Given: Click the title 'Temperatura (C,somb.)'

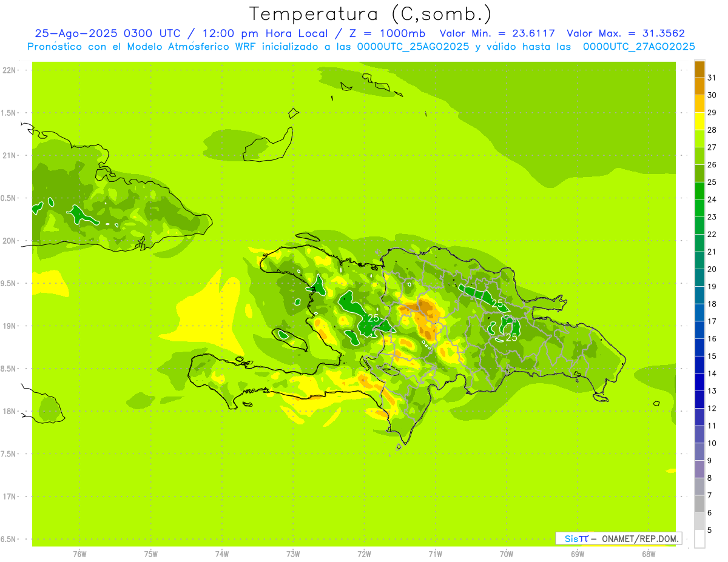Looking at the screenshot, I should click(371, 14).
